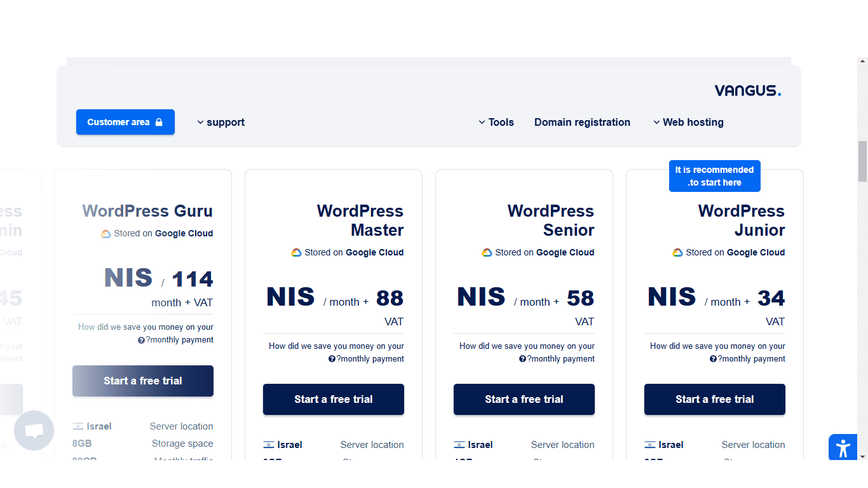Viewport: 868px width, 488px height.
Task: Click the Vangus logo
Action: coord(747,91)
